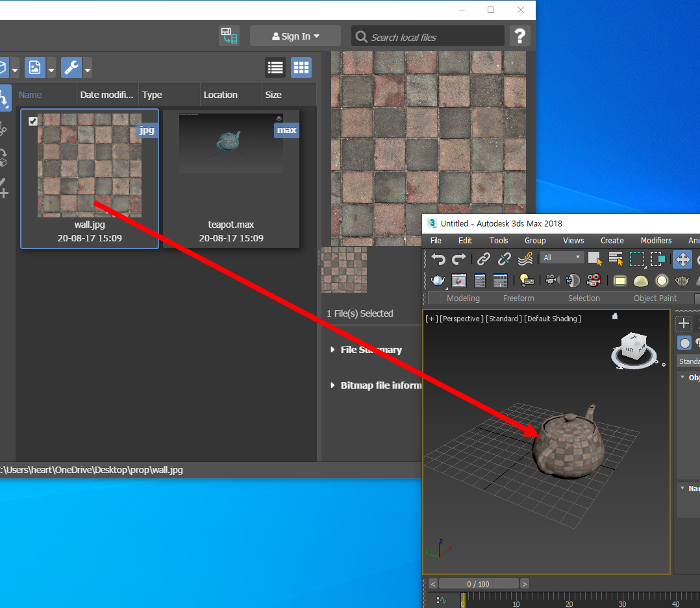Toggle the wall.jpg selection checkbox
This screenshot has width=700, height=608.
click(33, 121)
